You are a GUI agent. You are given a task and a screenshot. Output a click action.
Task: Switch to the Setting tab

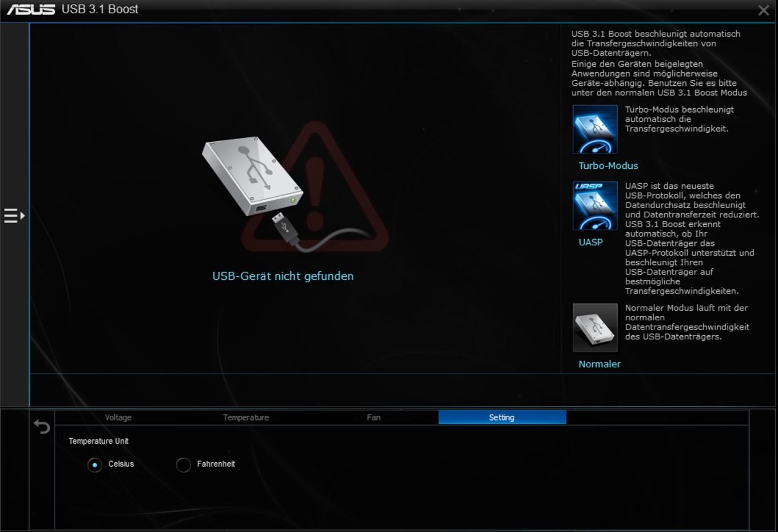[502, 418]
